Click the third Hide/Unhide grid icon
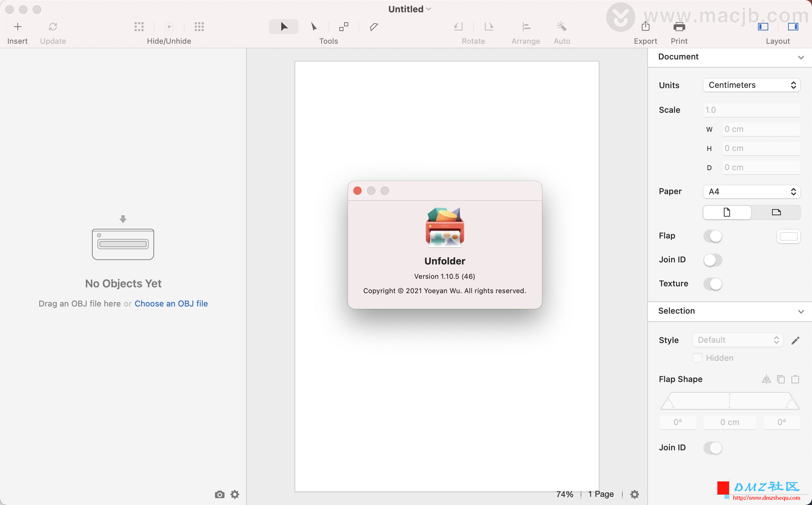 pyautogui.click(x=199, y=27)
